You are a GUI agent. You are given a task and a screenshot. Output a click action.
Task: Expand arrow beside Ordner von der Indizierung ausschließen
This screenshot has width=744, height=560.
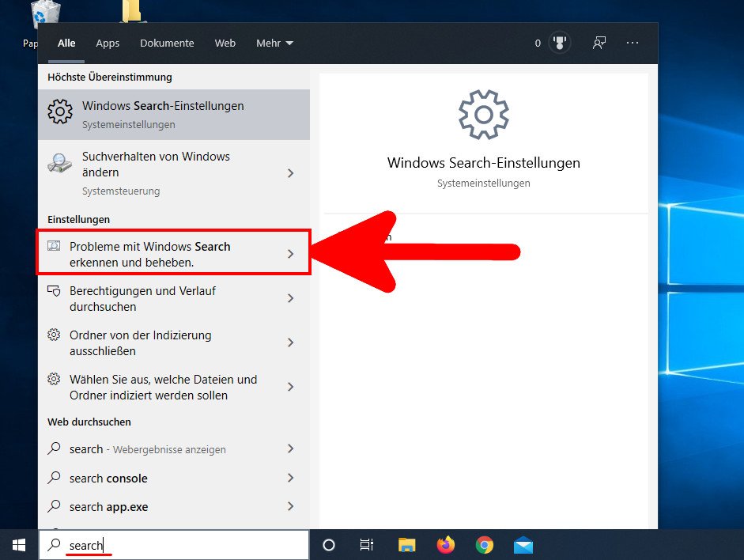click(290, 342)
